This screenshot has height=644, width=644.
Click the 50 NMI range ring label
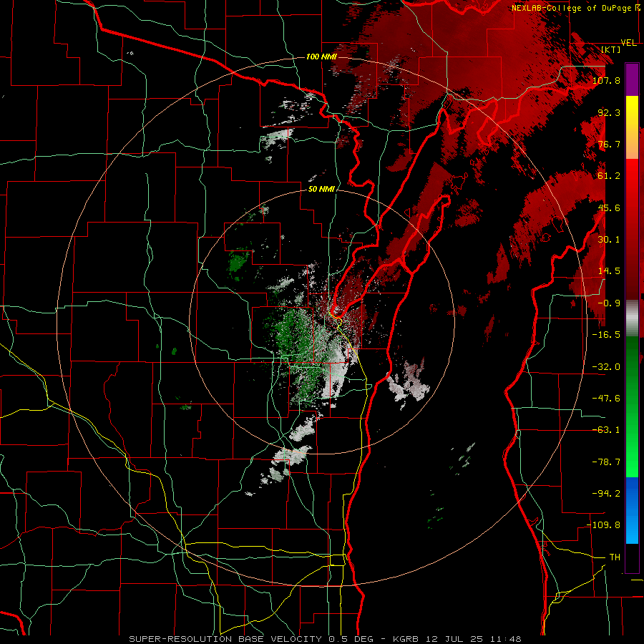[321, 190]
